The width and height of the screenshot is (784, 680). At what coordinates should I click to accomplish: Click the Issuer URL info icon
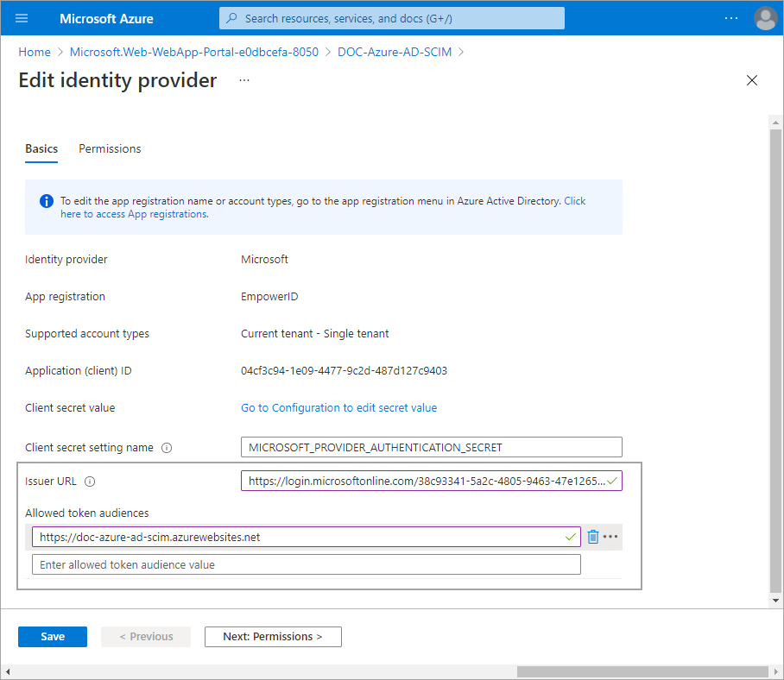click(90, 482)
